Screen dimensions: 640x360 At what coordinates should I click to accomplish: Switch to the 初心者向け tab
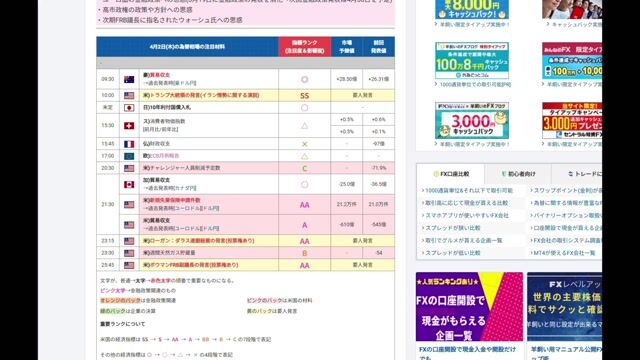518,174
